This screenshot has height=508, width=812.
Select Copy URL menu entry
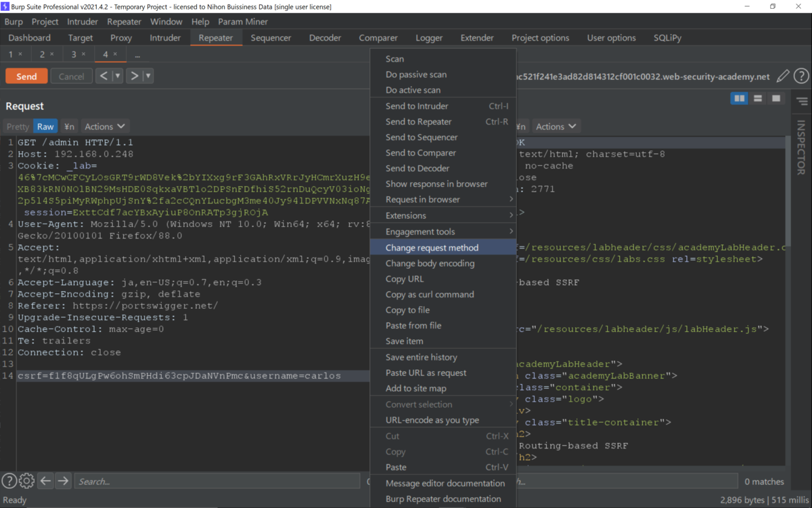(x=443, y=278)
